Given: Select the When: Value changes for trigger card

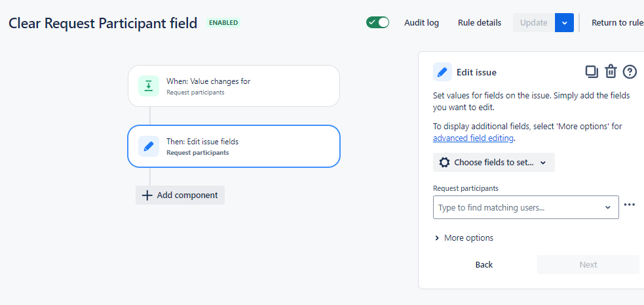Looking at the screenshot, I should point(233,86).
